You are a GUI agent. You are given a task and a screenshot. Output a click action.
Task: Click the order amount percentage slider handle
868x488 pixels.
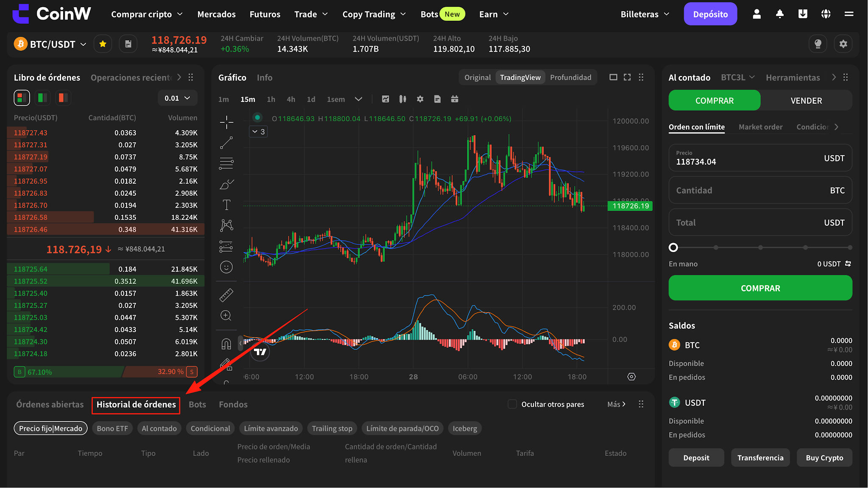pos(673,247)
